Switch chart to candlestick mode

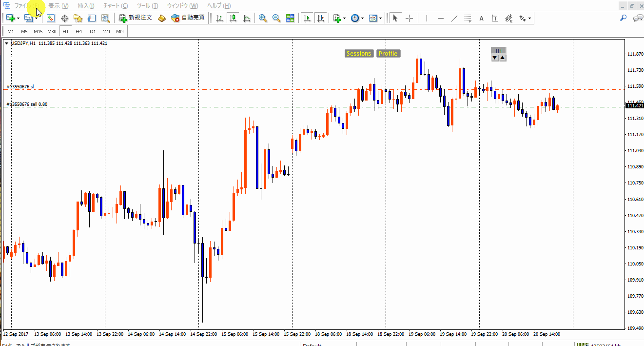233,18
